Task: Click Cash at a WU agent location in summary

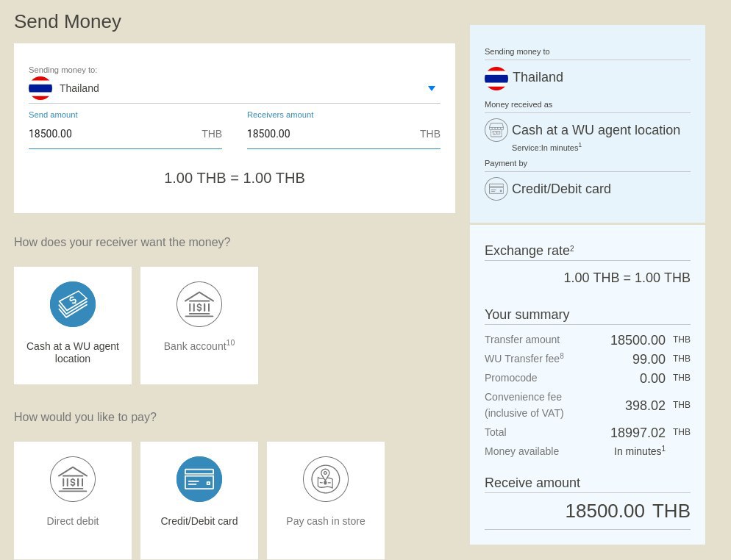Action: [x=596, y=130]
